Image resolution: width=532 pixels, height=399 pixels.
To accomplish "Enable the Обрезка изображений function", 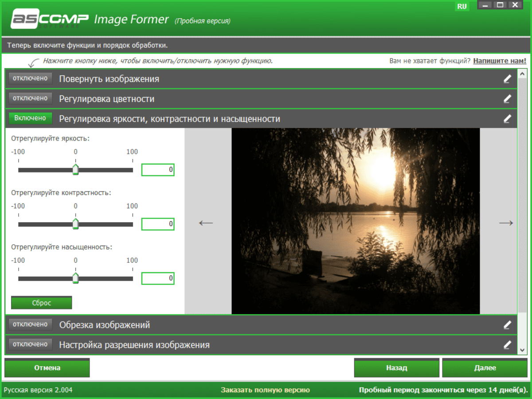I will [x=30, y=325].
